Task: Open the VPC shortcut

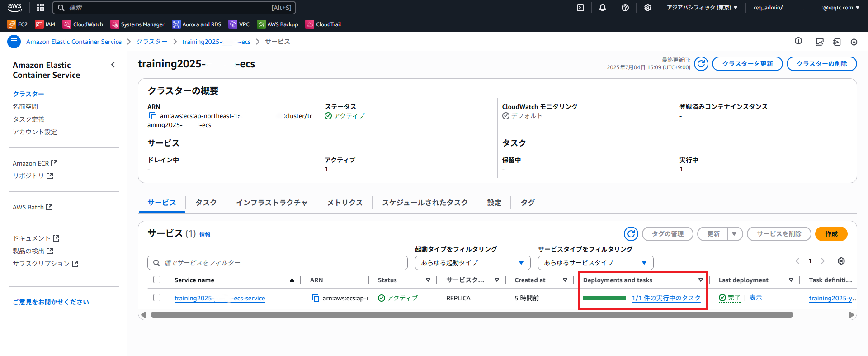Action: (239, 24)
